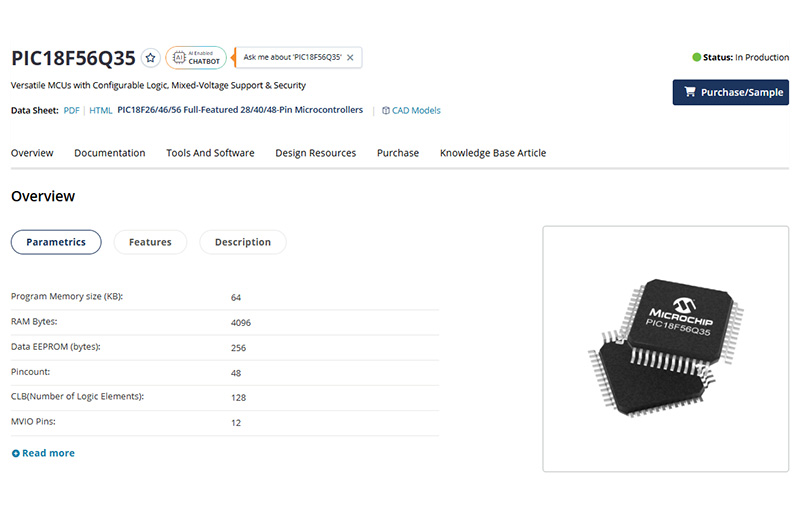Dismiss the 'Ask me about PIC18F56Q35' tooltip
Image resolution: width=800 pixels, height=521 pixels.
click(x=350, y=58)
